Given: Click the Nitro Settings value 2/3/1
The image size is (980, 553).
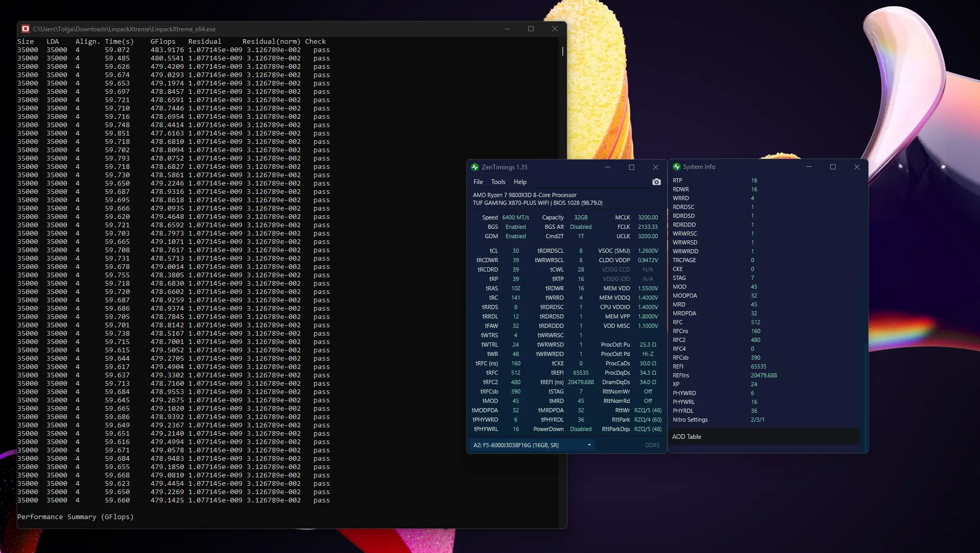Looking at the screenshot, I should tap(757, 420).
